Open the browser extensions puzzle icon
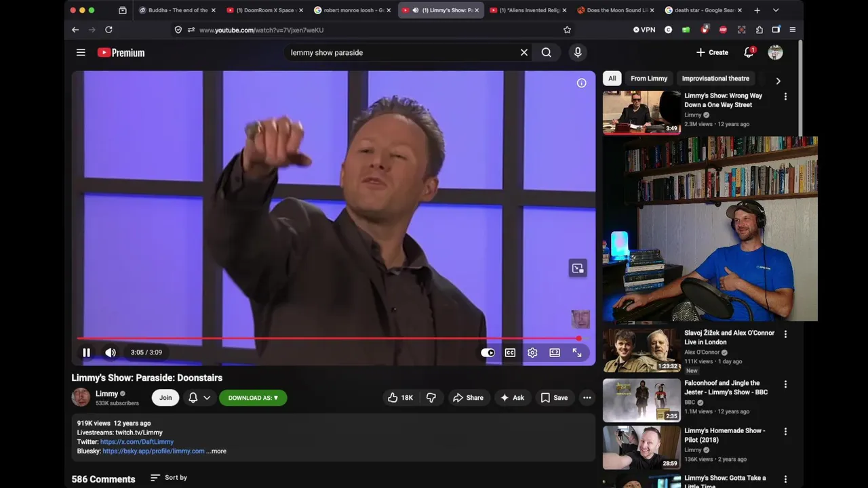868x488 pixels. (x=759, y=30)
